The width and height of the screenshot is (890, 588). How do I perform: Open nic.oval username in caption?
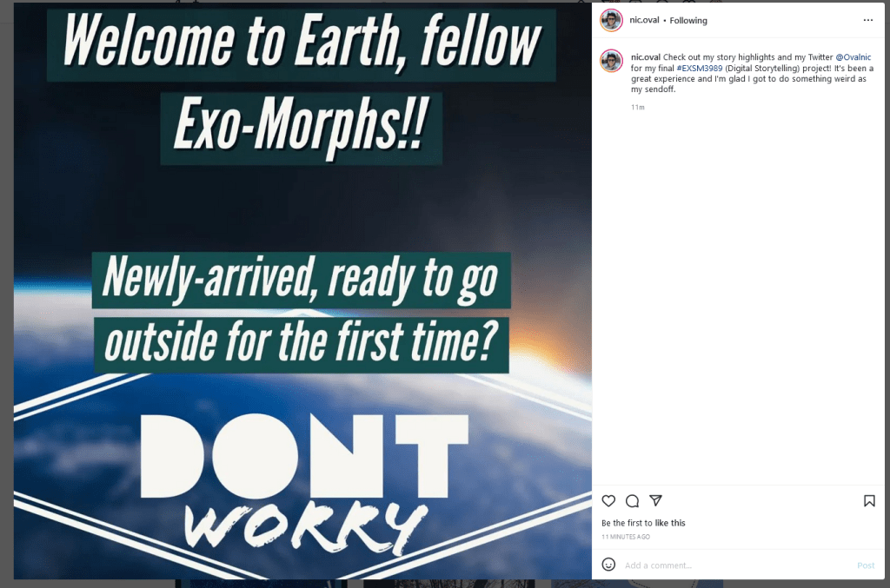point(646,57)
